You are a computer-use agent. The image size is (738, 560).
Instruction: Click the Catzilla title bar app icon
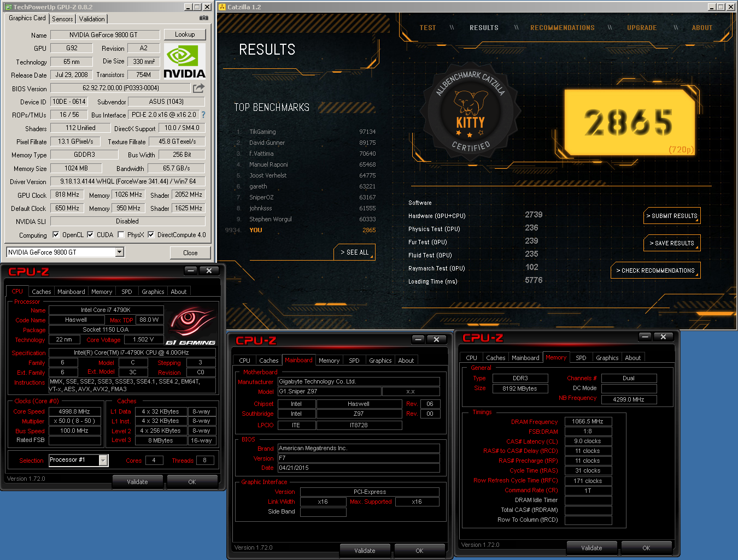click(222, 7)
